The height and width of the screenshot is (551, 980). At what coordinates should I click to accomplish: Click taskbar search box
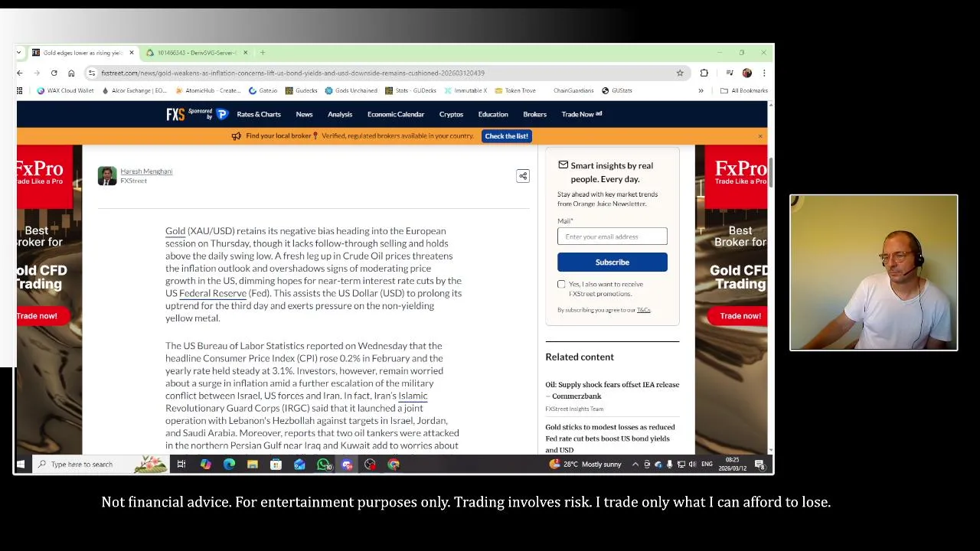pyautogui.click(x=100, y=465)
